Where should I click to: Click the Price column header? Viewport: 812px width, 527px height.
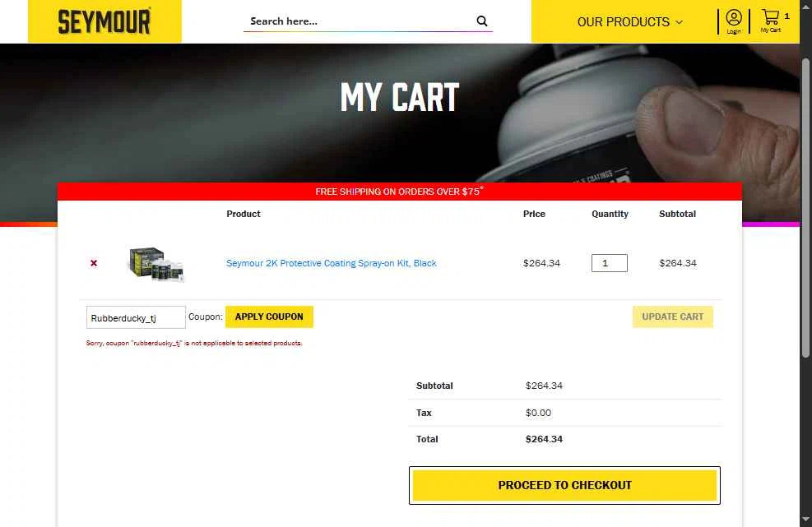[x=534, y=214]
